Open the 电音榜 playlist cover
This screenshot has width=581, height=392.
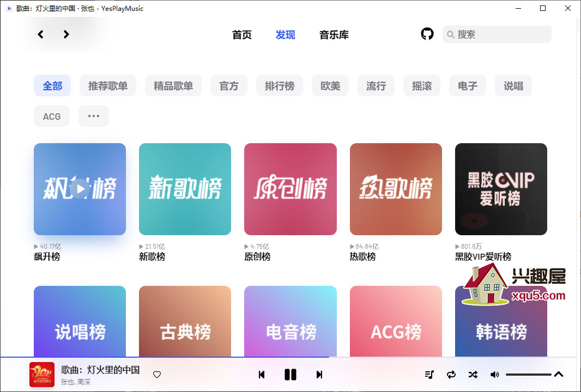290,321
